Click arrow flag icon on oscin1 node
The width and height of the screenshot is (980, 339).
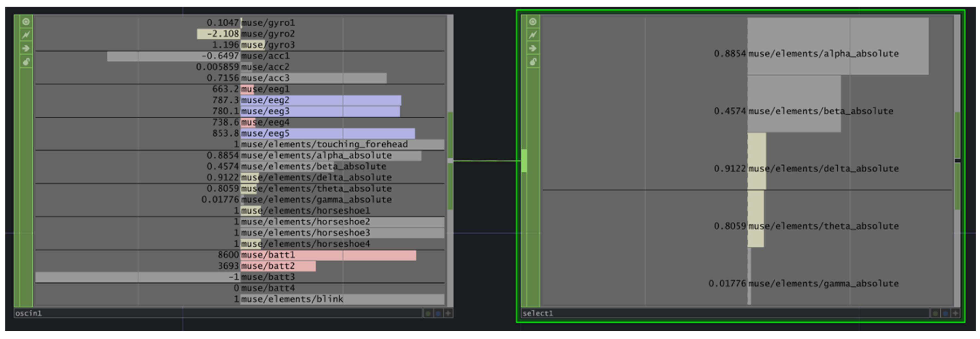point(26,48)
